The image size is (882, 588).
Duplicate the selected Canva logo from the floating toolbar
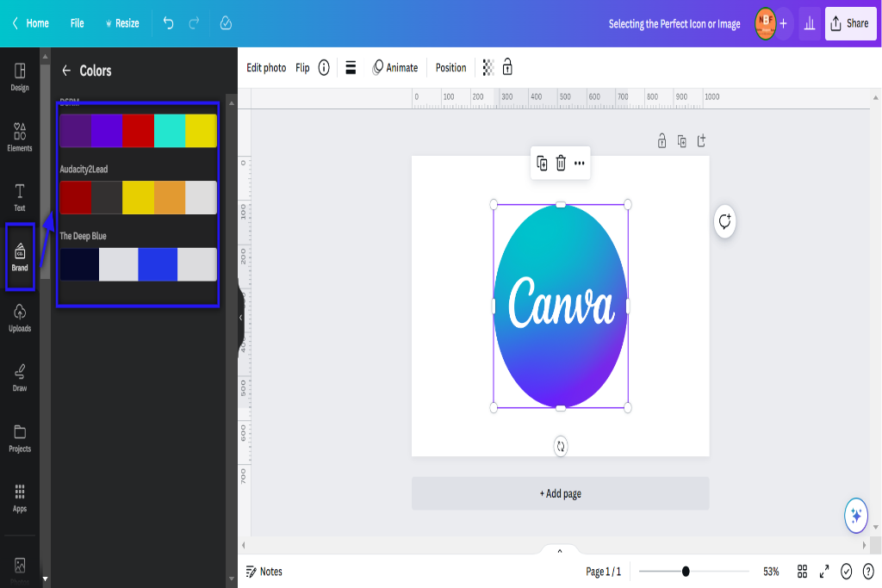pos(542,163)
